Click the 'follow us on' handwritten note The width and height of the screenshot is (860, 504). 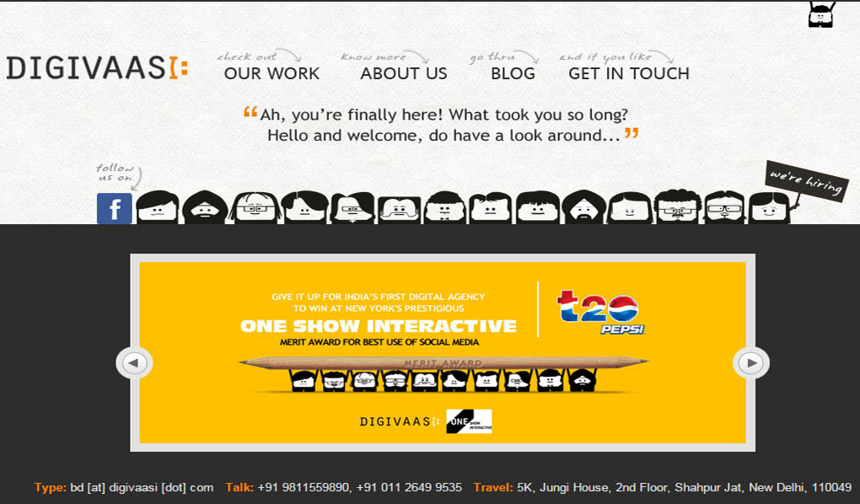tap(116, 172)
